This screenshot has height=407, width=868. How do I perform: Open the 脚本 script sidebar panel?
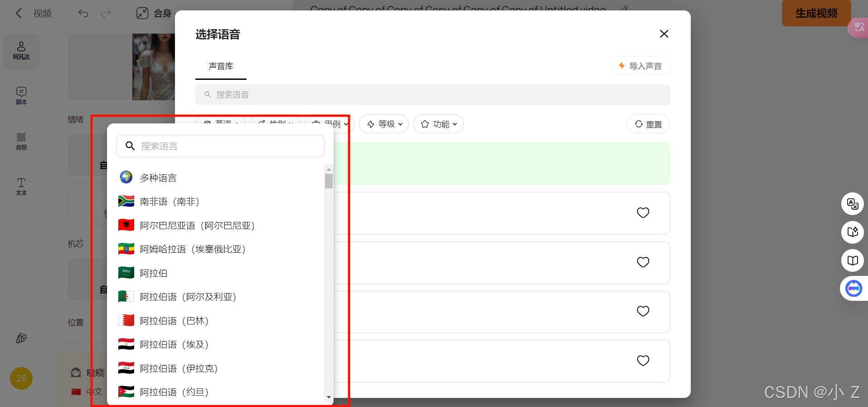coord(21,96)
